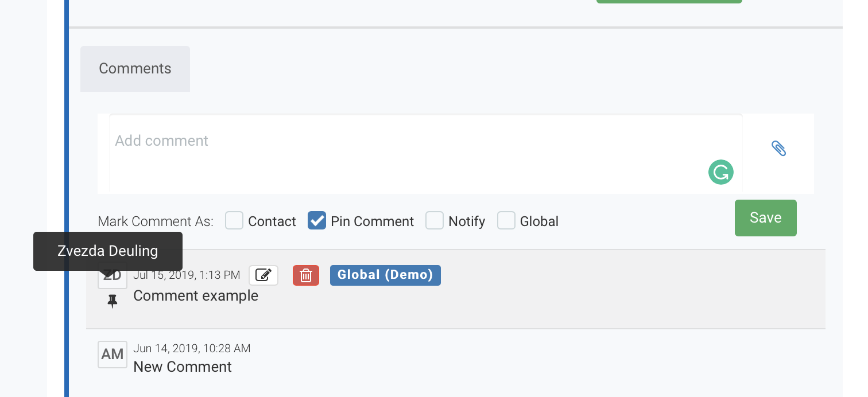Select the 'New Comment' entry text

[183, 367]
